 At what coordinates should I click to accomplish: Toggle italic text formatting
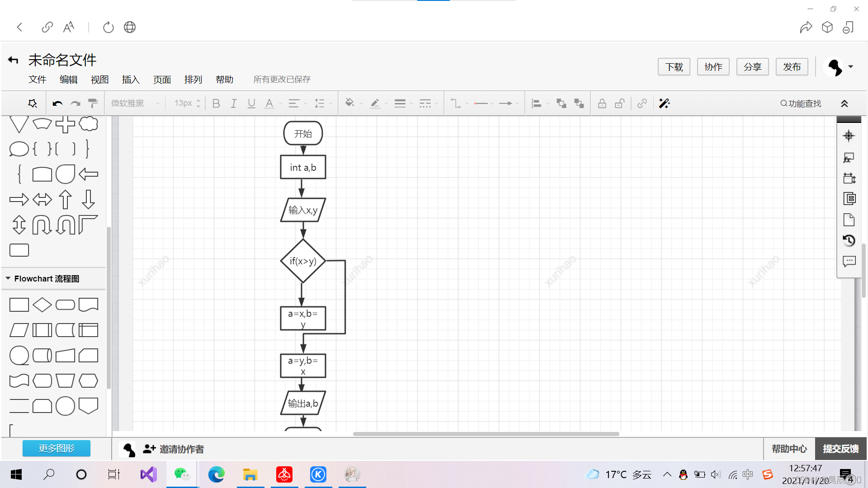(234, 103)
